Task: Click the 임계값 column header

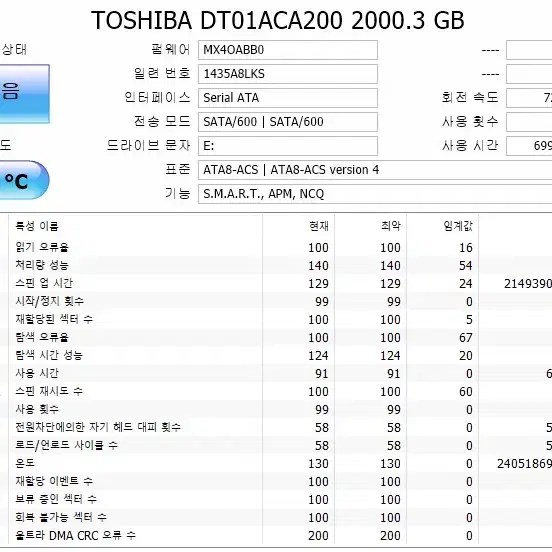Action: (x=458, y=226)
